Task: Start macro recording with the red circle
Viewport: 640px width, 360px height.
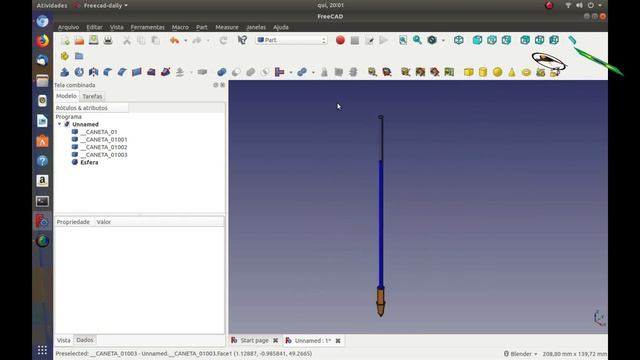Action: pyautogui.click(x=340, y=40)
